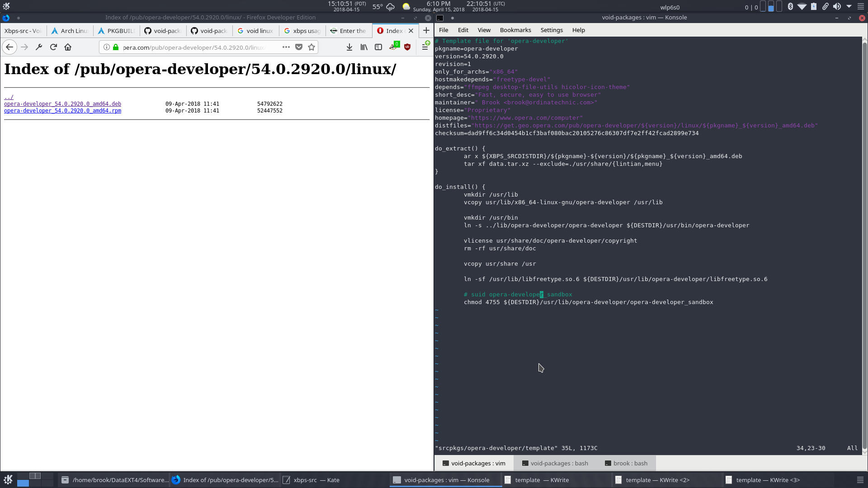The image size is (868, 488).
Task: Go back to the previous page in Firefox
Action: [x=9, y=47]
